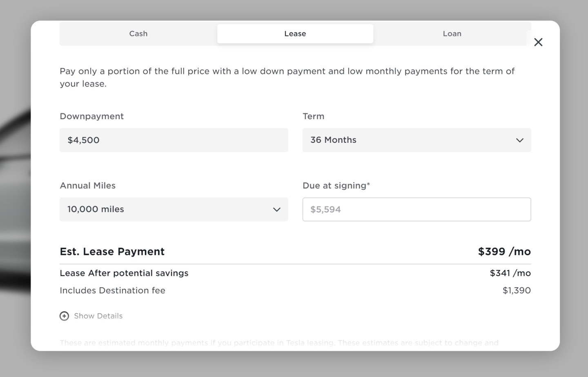588x377 pixels.
Task: Click the Show Details link
Action: 98,316
